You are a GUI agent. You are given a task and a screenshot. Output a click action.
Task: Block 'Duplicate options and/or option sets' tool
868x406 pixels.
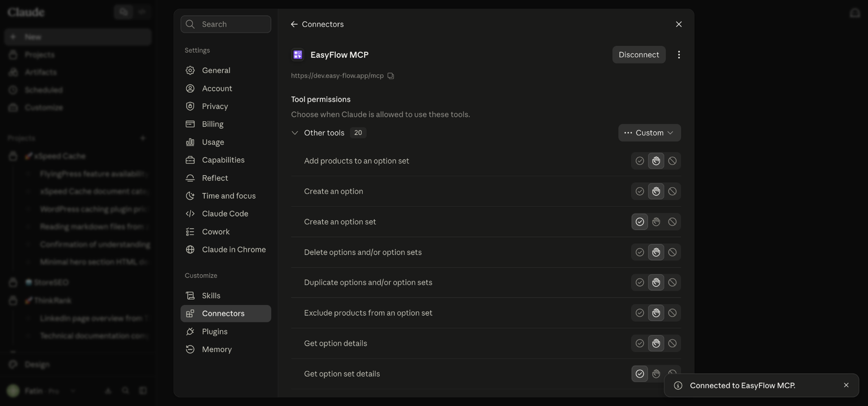[x=672, y=283]
